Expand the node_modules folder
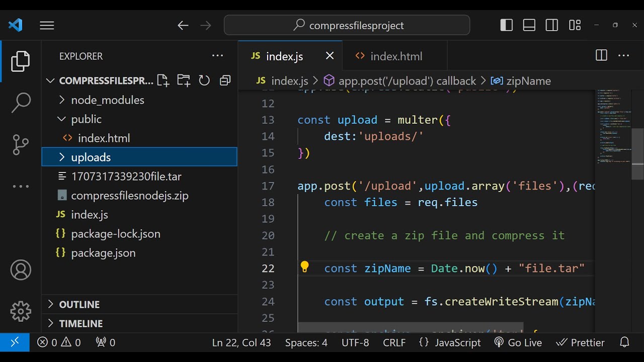Image resolution: width=644 pixels, height=362 pixels. (107, 100)
